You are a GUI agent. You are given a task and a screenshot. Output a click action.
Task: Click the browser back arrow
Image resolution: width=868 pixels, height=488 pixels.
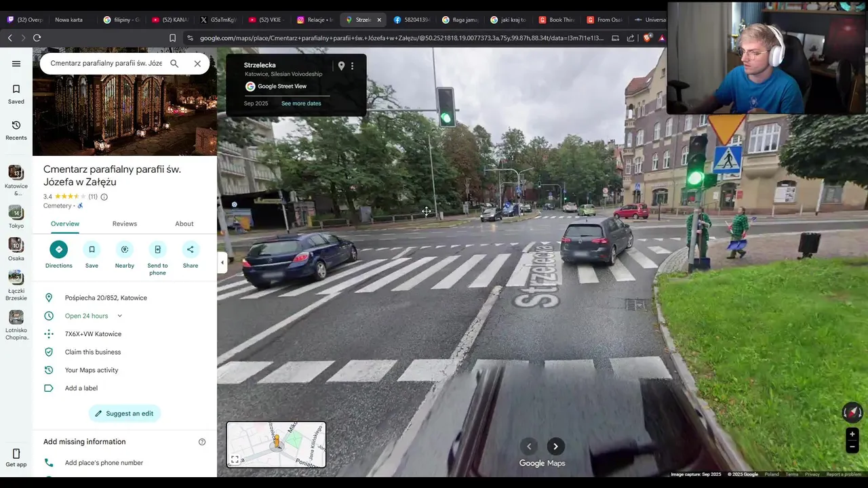click(9, 38)
